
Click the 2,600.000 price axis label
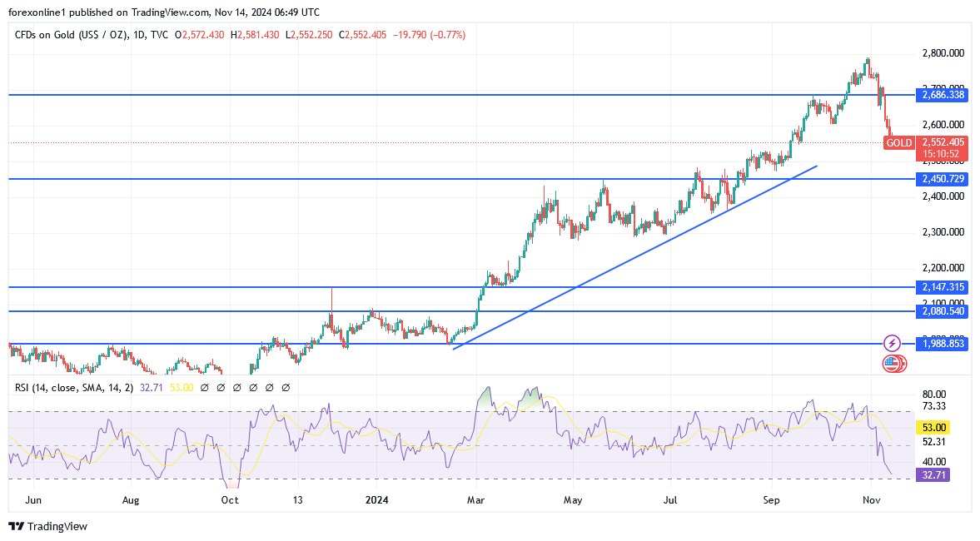click(x=943, y=125)
